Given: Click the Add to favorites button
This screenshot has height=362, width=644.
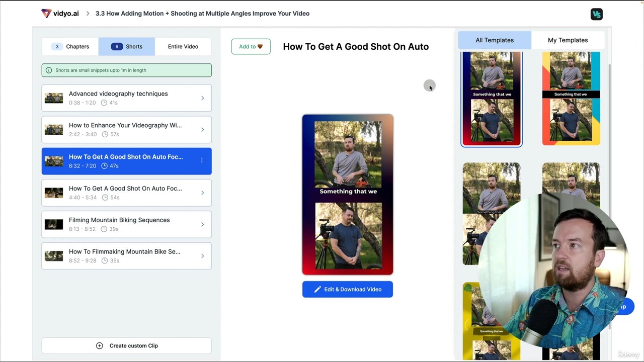Looking at the screenshot, I should [251, 47].
